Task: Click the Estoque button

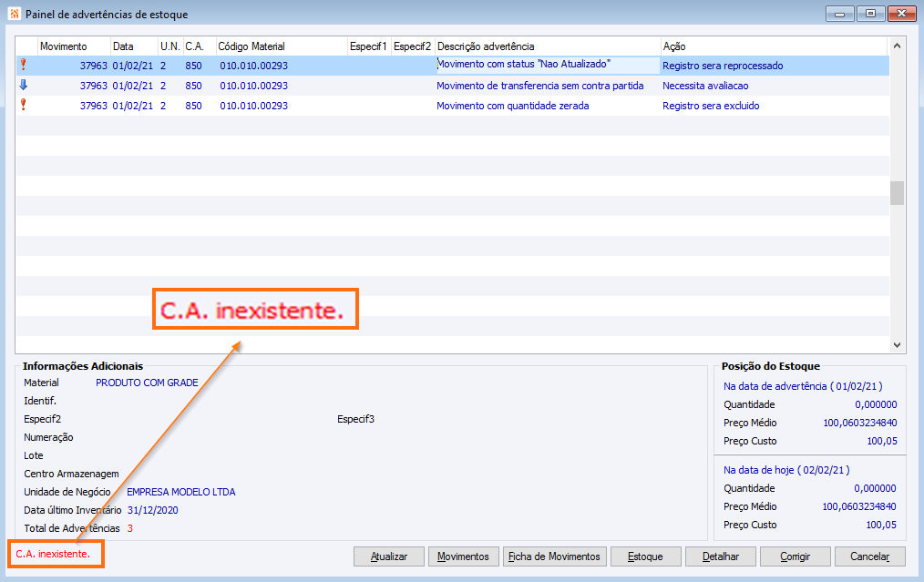Action: tap(645, 556)
